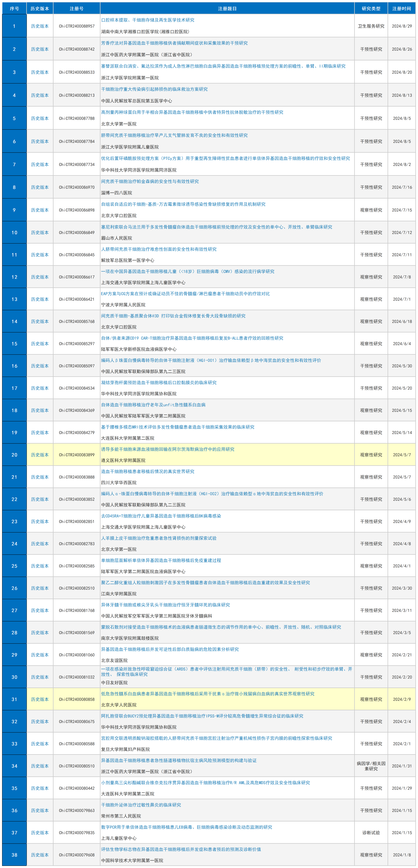418x868 pixels.
Task: Click 历史版本 link in row 38
Action: (x=40, y=855)
